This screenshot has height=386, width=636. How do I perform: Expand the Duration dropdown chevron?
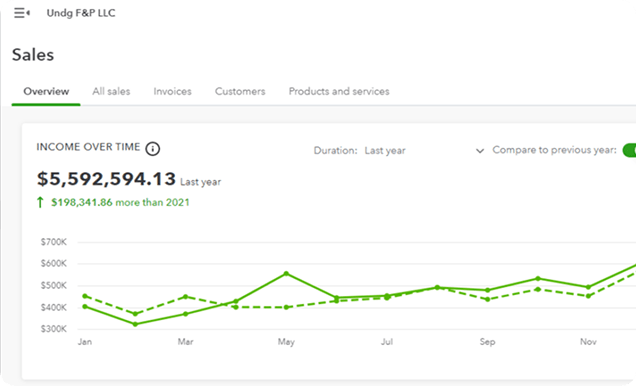pos(480,151)
